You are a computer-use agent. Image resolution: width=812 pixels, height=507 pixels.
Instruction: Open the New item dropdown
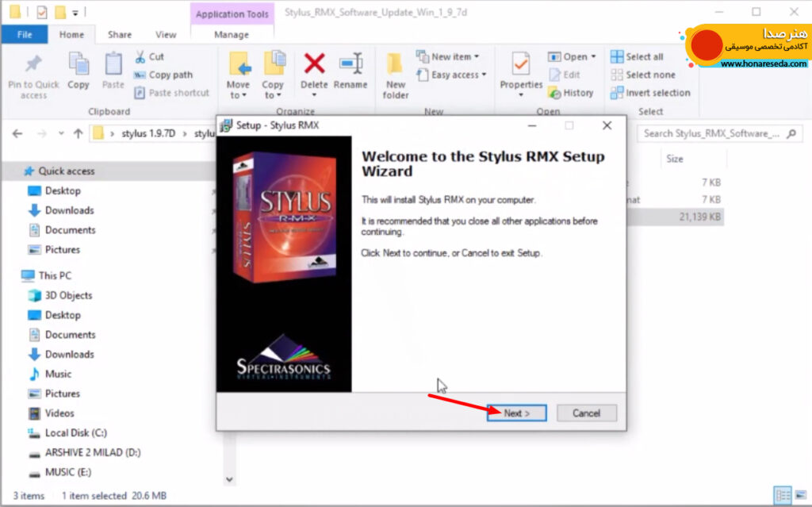tap(449, 57)
